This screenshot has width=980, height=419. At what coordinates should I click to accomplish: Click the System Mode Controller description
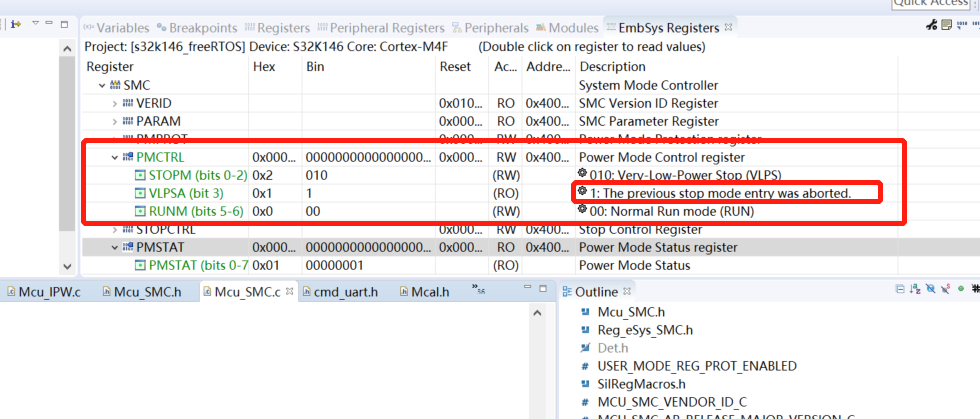(x=649, y=85)
